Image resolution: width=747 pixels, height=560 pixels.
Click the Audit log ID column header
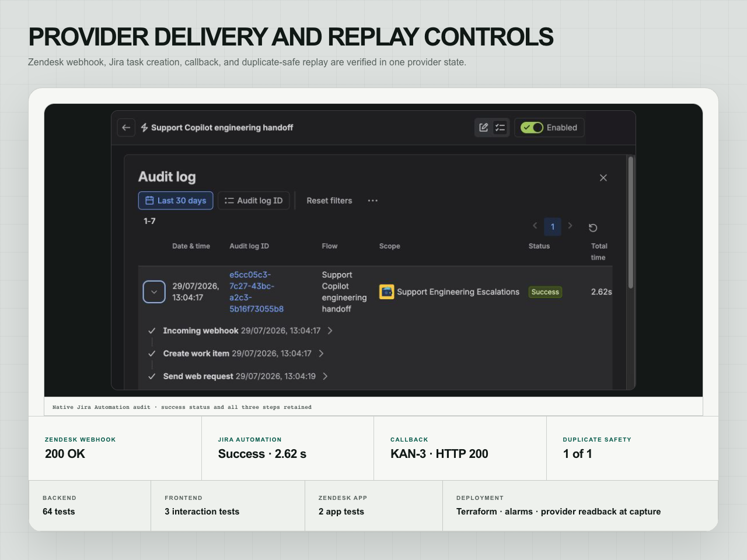click(249, 246)
